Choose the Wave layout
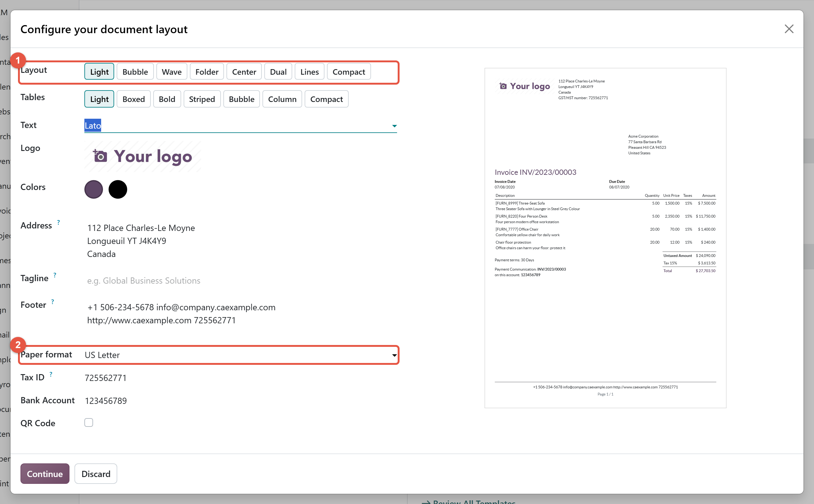Viewport: 814px width, 504px height. [x=172, y=72]
